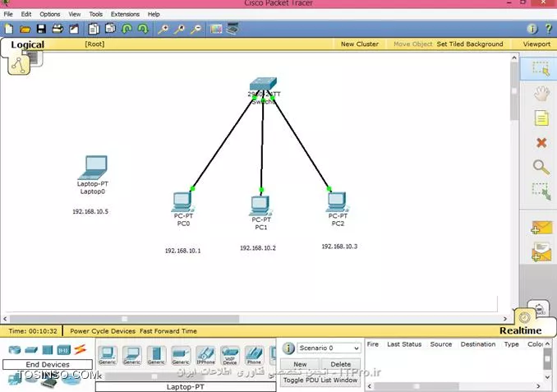Click the Paste icon in toolbar

click(110, 28)
